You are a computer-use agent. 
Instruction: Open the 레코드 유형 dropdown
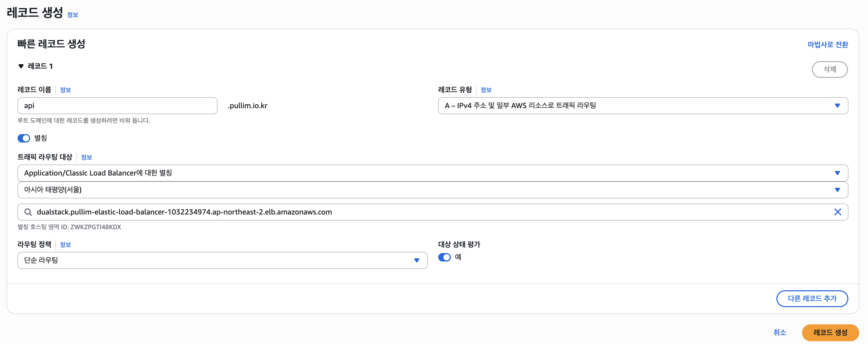coord(643,106)
